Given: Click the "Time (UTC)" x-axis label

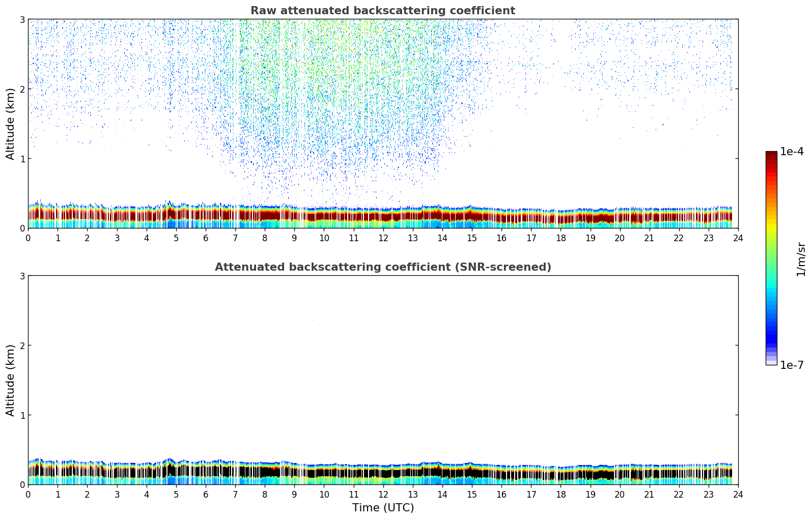Looking at the screenshot, I should coord(383,508).
